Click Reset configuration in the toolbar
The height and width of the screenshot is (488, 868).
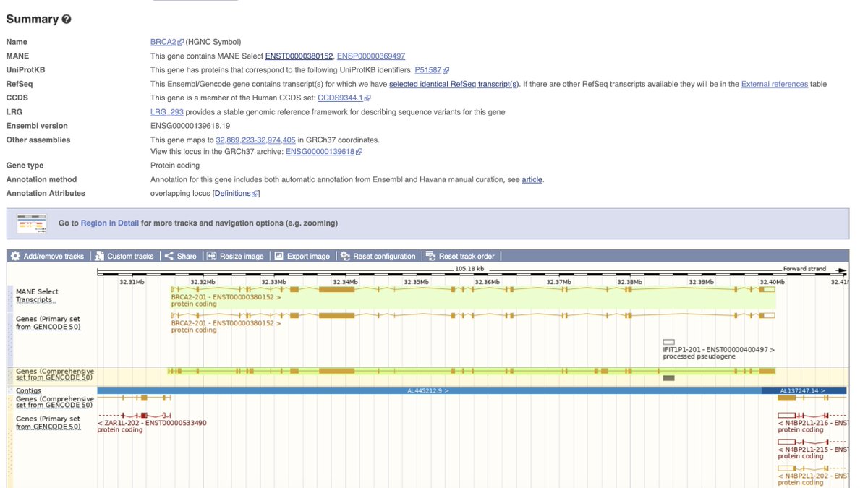pos(378,256)
